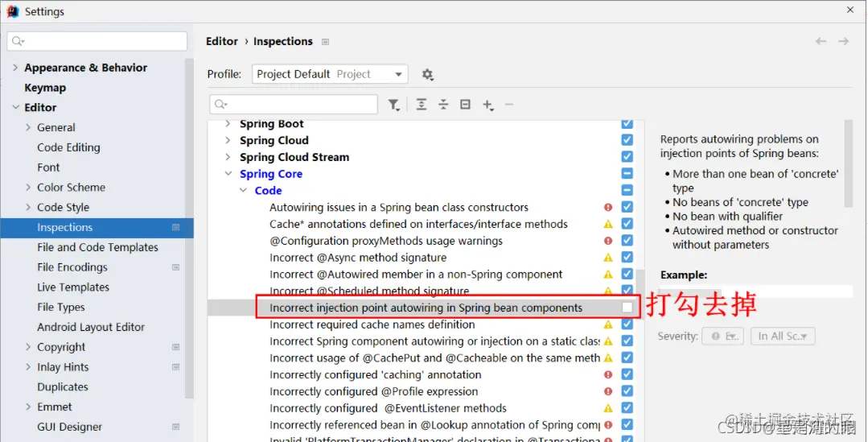Click the description panel scrollbar
This screenshot has height=442, width=868.
pos(849,163)
